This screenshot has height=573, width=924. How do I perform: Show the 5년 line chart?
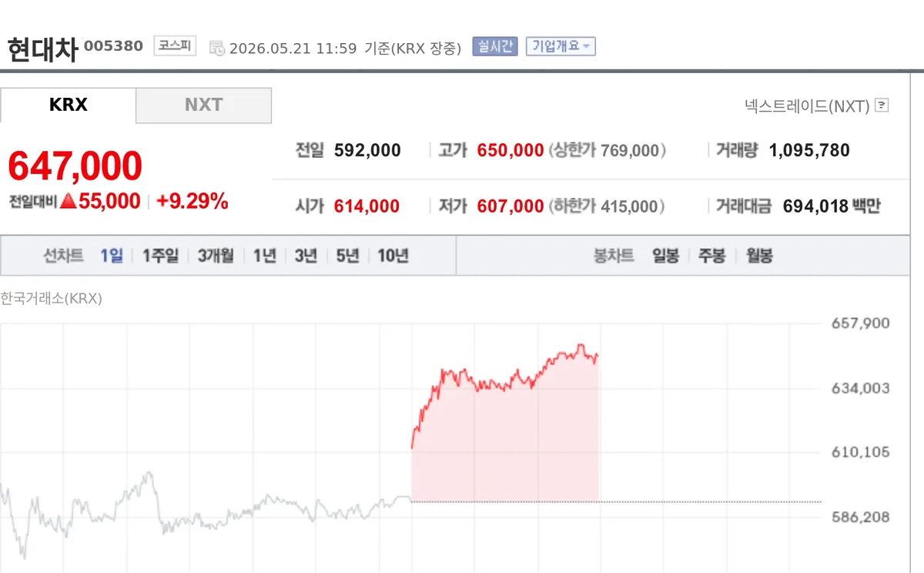(x=347, y=256)
